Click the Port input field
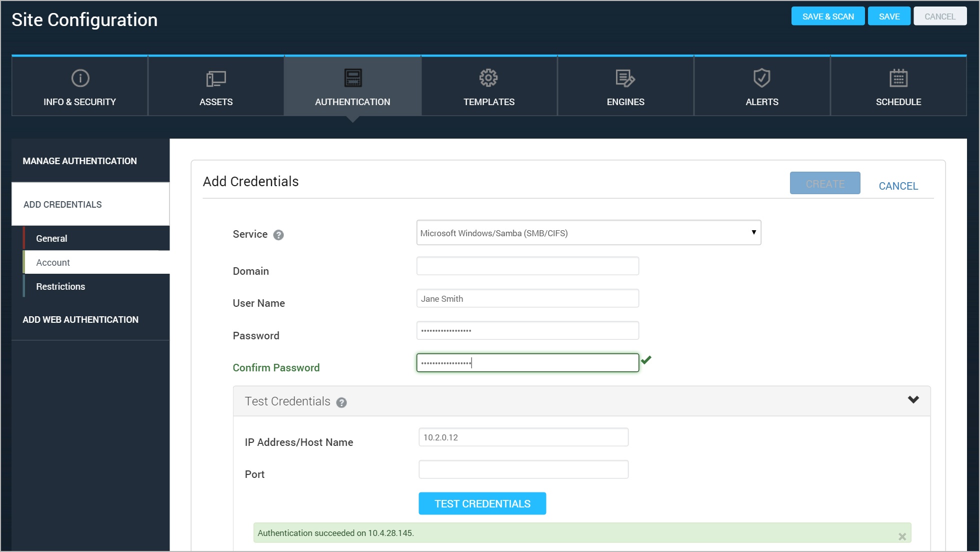This screenshot has height=552, width=980. tap(523, 469)
